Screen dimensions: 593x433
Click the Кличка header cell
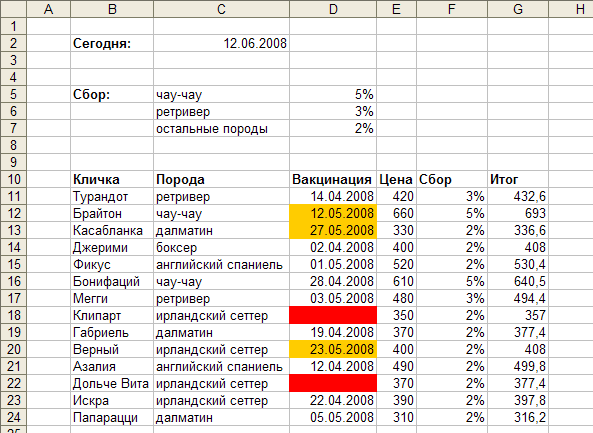[x=112, y=180]
